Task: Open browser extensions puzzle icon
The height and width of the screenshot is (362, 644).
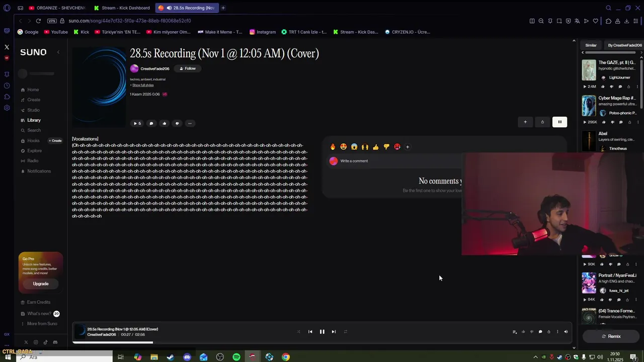Action: (608, 21)
